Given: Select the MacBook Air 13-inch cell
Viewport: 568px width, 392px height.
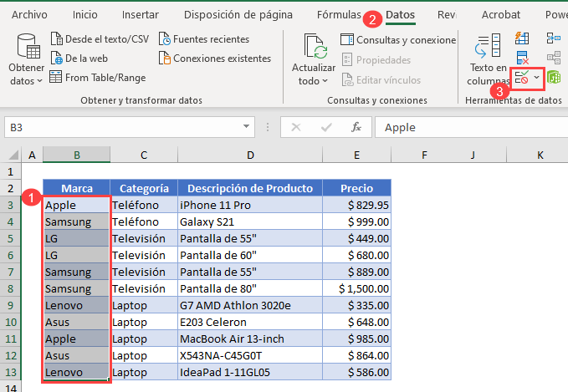Looking at the screenshot, I should (x=250, y=339).
